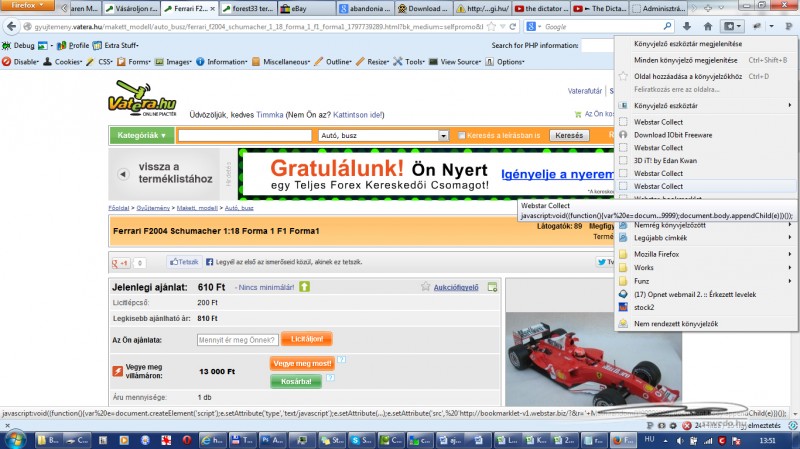Open the downloads arrow icon
800x449 pixels.
pyautogui.click(x=687, y=27)
